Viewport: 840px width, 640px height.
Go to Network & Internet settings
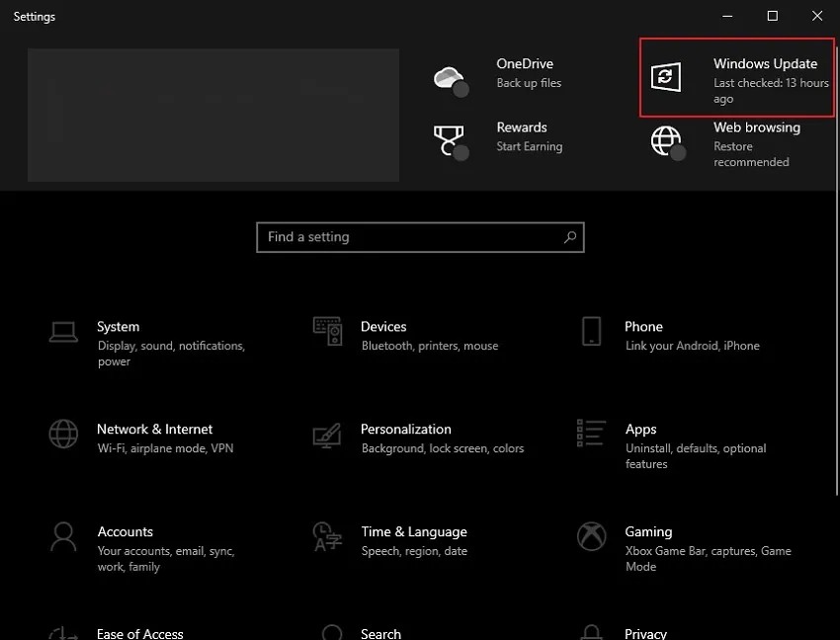154,429
